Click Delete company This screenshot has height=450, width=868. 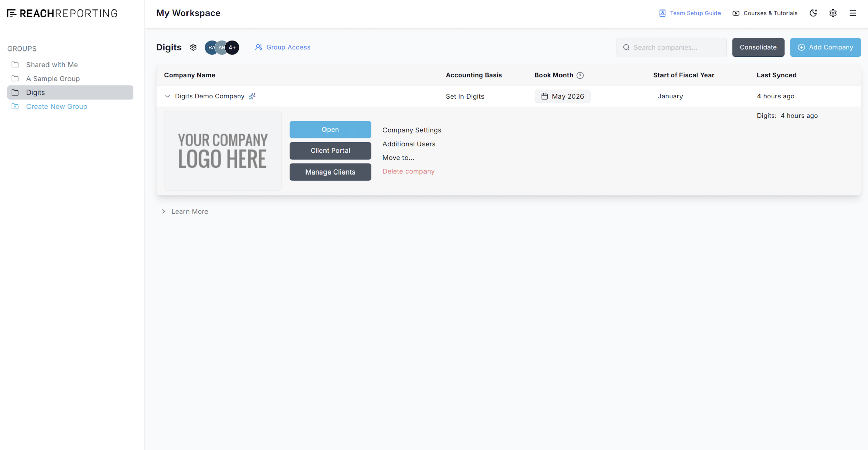click(409, 171)
